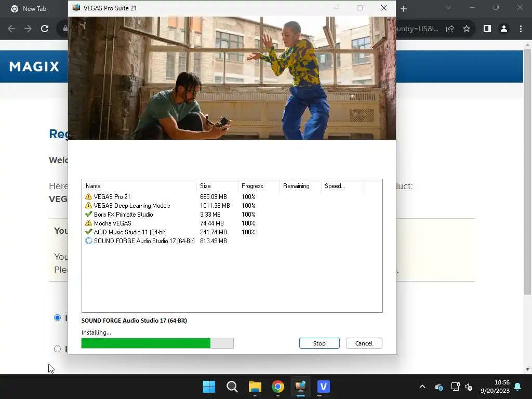Go back in Chrome browser

coord(11,29)
